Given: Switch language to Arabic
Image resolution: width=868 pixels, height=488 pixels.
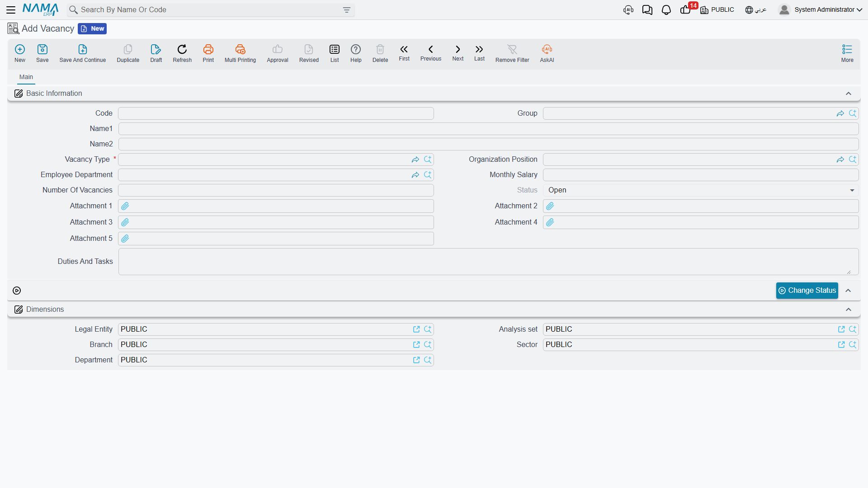Looking at the screenshot, I should (x=756, y=9).
